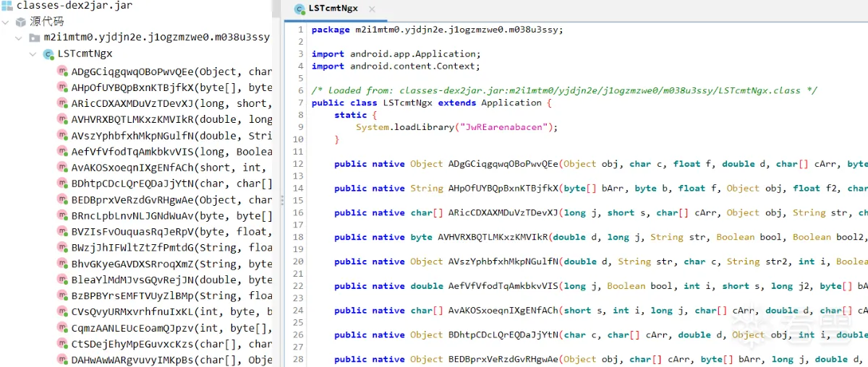
Task: Click method icon of ARicCDXAXMDuVzTDevXJ in tree
Action: pos(62,103)
